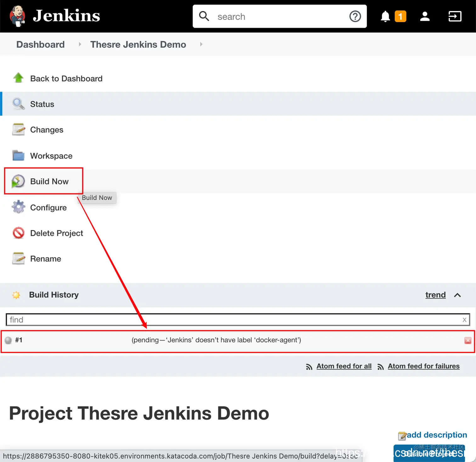Select Delete Project

(57, 233)
